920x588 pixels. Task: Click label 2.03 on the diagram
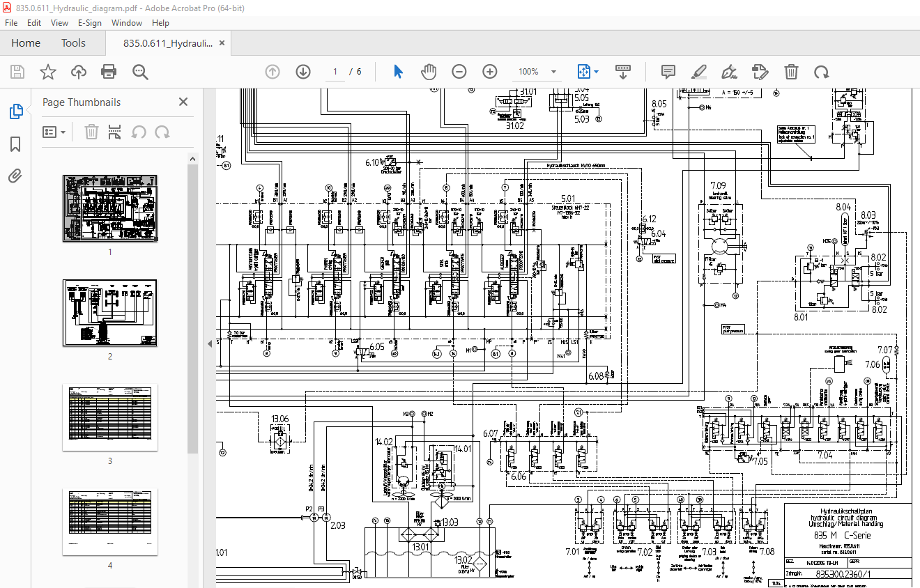[x=338, y=525]
